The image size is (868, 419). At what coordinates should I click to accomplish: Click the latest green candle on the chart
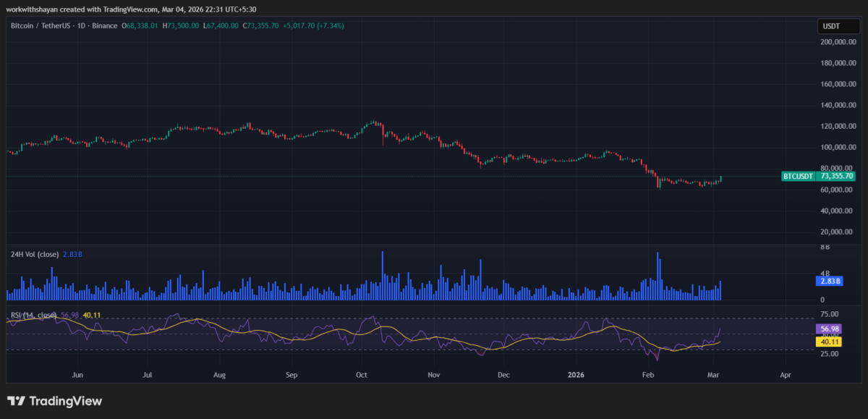pos(720,179)
